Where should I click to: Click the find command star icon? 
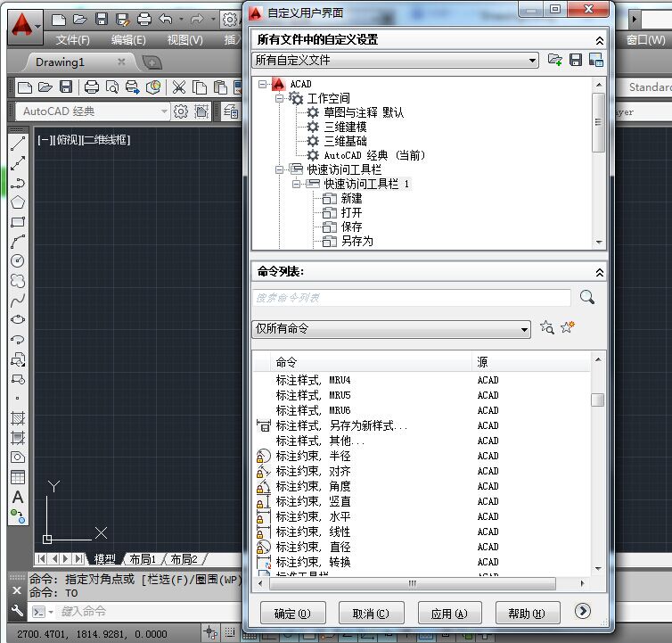(x=547, y=327)
